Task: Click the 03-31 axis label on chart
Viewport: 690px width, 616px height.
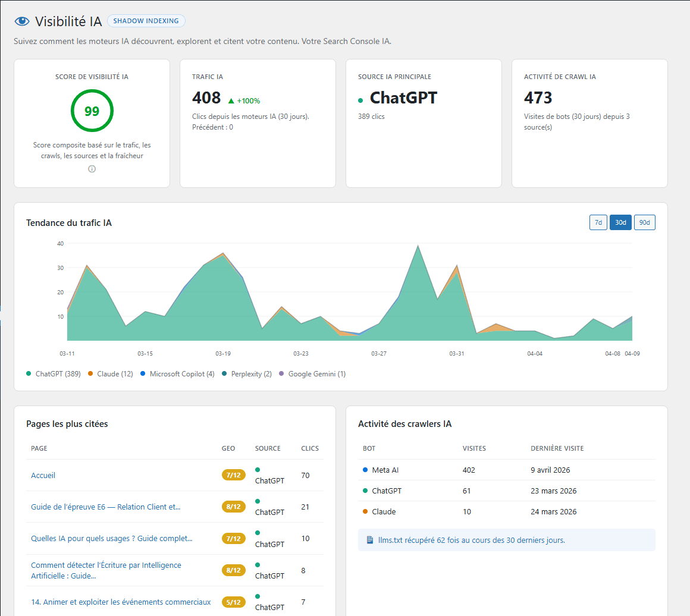Action: click(456, 353)
